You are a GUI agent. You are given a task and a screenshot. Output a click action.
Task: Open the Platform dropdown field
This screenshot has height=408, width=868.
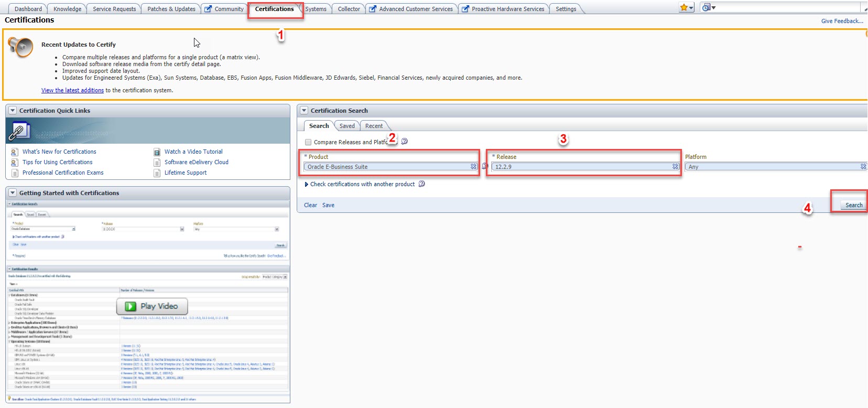[x=776, y=167]
